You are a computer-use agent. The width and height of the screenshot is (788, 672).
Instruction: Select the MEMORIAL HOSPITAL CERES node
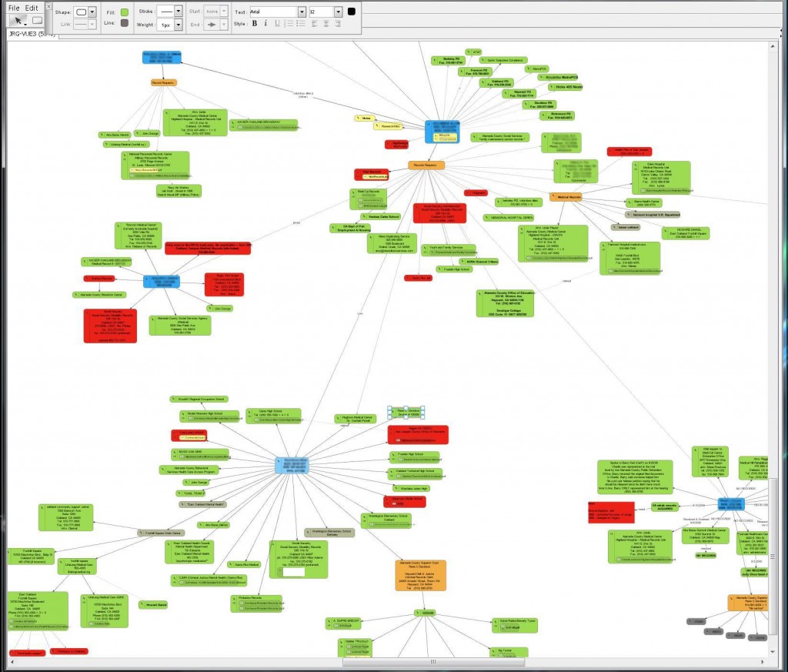click(x=509, y=218)
